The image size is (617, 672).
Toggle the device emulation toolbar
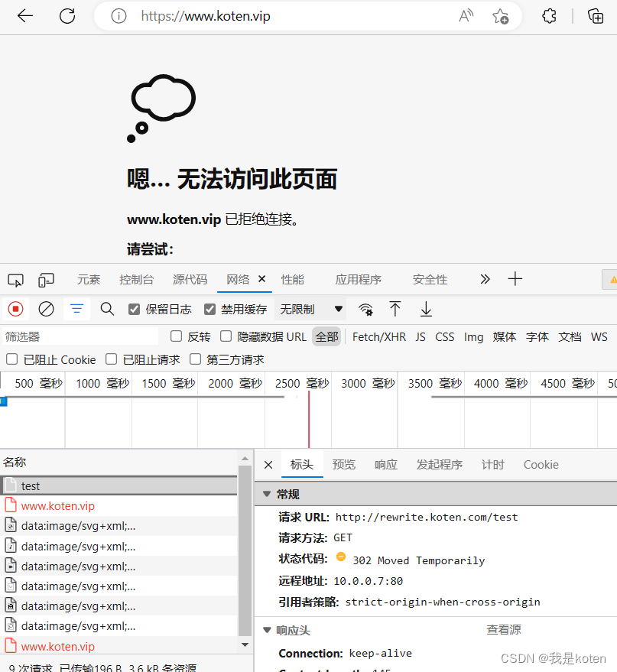tap(46, 280)
